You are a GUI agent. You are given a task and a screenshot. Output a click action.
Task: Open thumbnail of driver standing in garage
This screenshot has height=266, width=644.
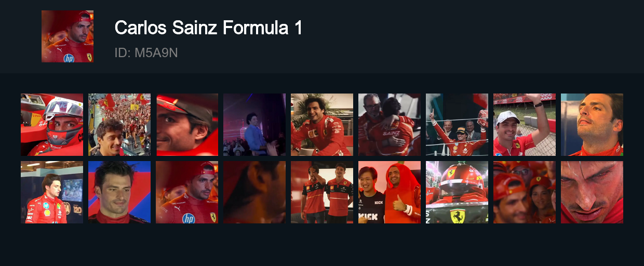tap(52, 192)
